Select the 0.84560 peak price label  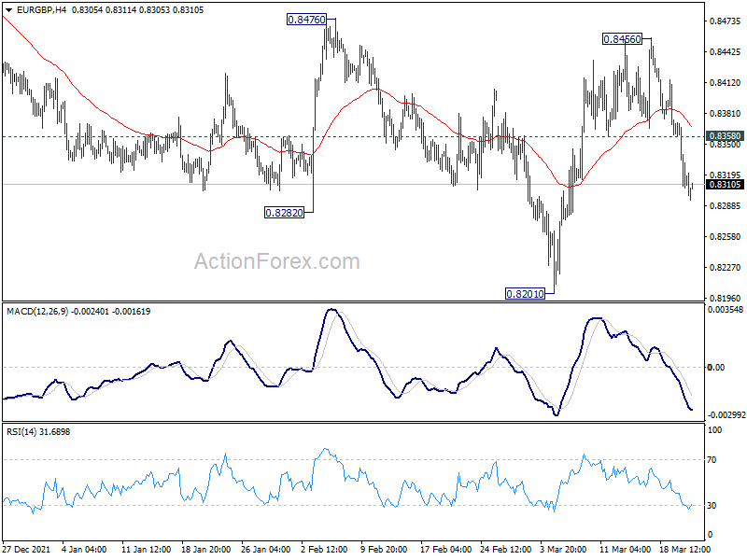(x=622, y=39)
